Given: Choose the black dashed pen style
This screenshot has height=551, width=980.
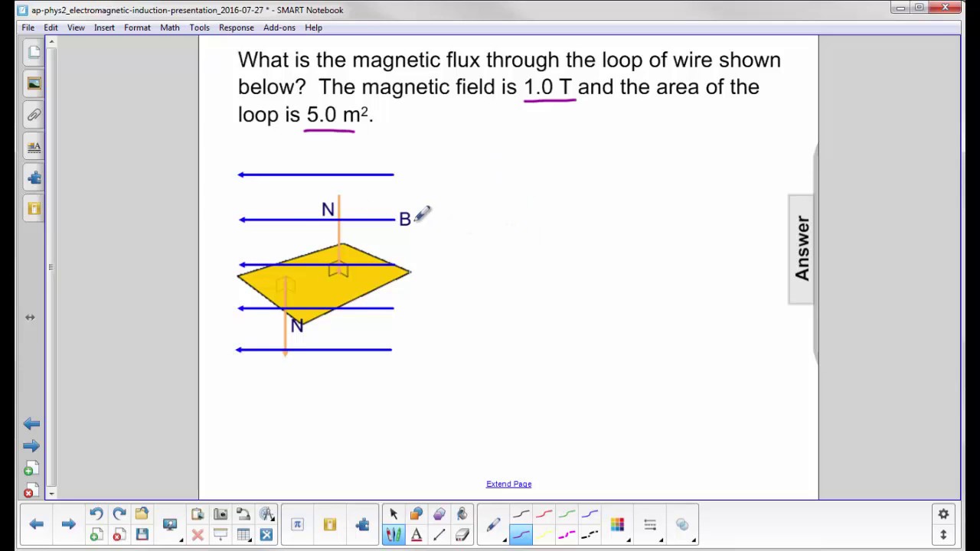Looking at the screenshot, I should coord(590,535).
